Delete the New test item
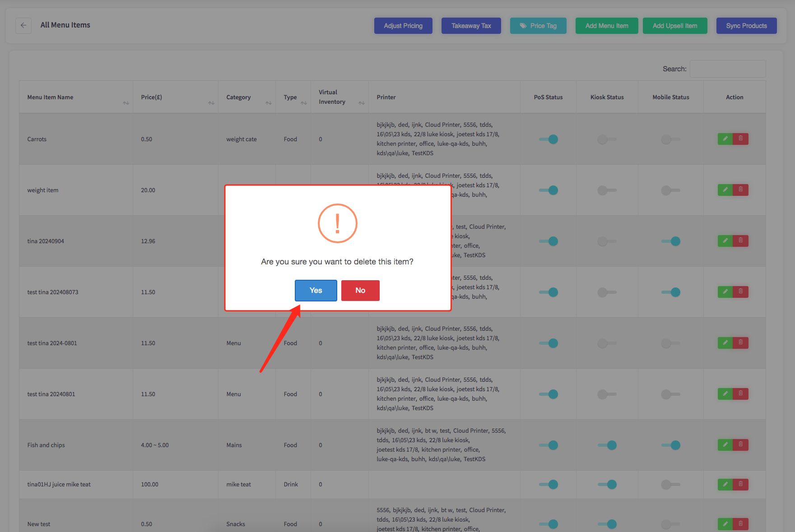 tap(740, 524)
